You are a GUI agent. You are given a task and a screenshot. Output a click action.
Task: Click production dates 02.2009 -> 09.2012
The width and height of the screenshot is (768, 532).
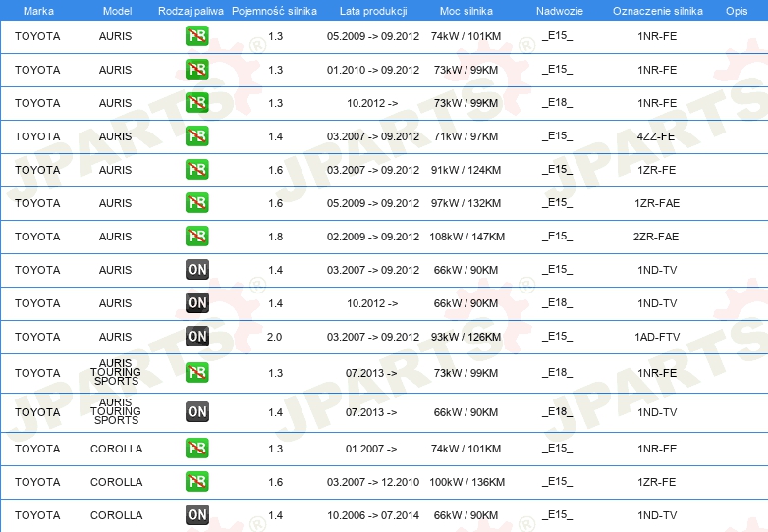tap(373, 237)
